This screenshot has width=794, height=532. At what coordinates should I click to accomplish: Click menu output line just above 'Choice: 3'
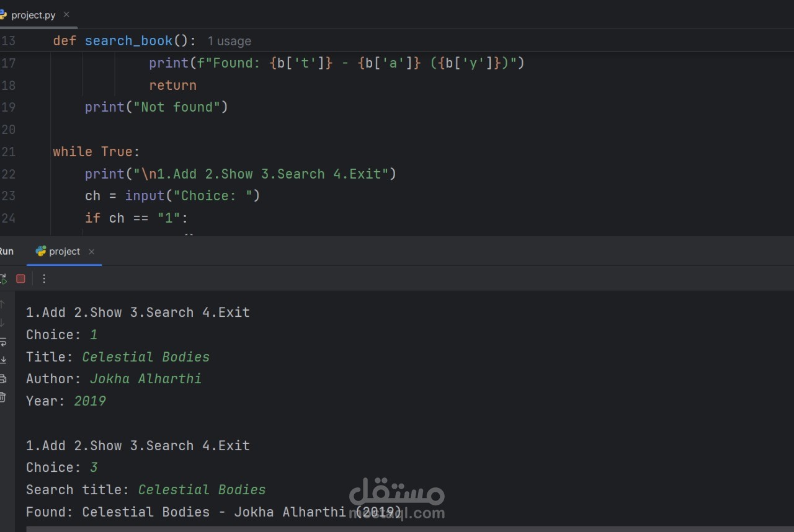138,446
